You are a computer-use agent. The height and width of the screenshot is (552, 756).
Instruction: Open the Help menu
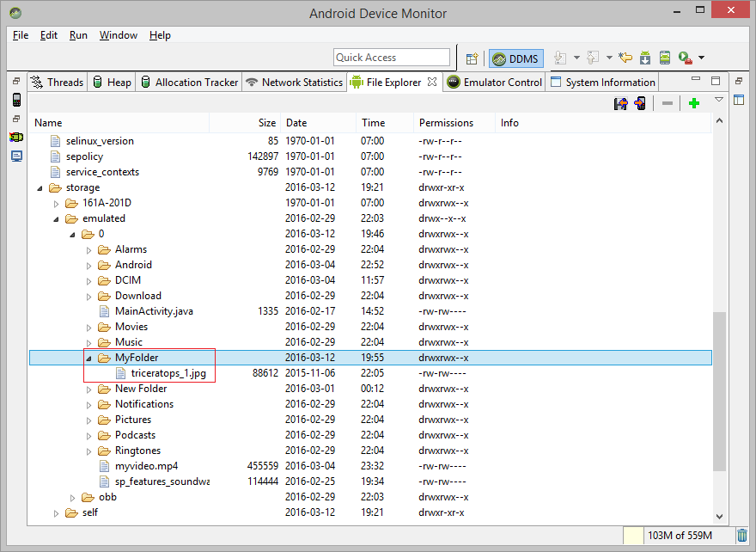(x=160, y=35)
